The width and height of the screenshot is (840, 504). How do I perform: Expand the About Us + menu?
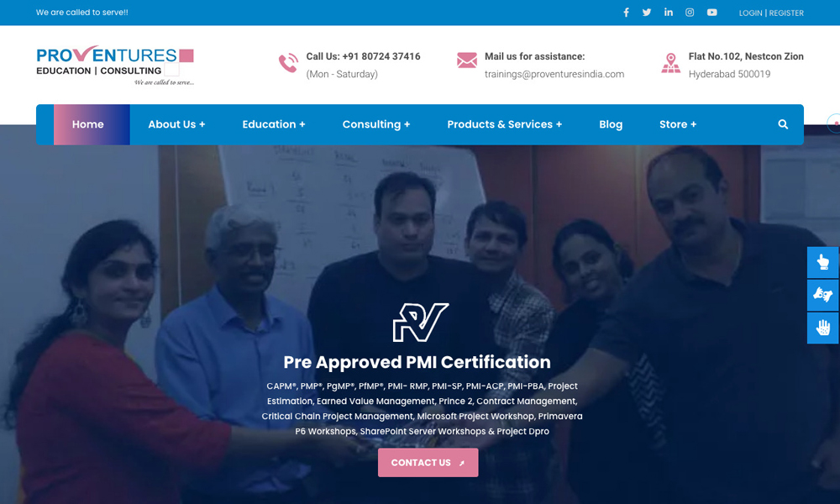coord(176,124)
